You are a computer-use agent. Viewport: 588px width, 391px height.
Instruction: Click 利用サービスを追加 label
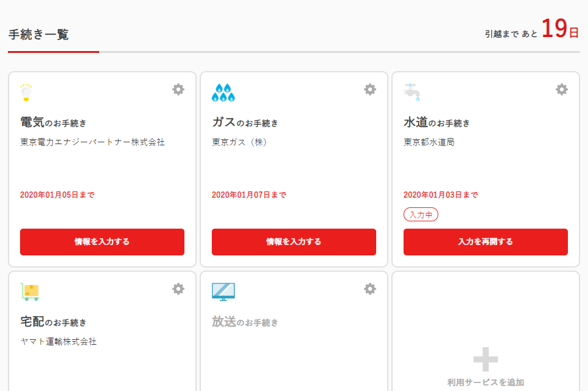click(x=486, y=382)
